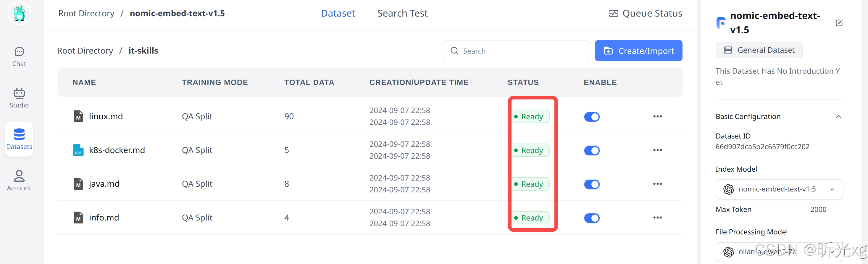868x264 pixels.
Task: Switch to the Search Test tab
Action: point(402,14)
